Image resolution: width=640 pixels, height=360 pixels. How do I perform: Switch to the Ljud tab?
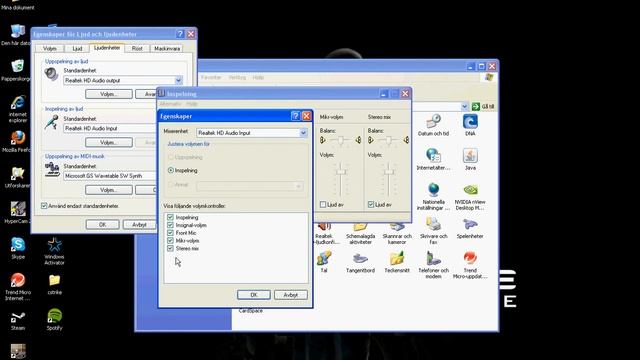coord(77,49)
